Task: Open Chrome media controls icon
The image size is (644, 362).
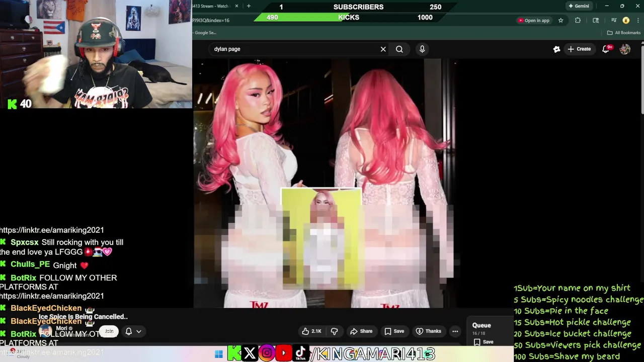Action: click(614, 21)
